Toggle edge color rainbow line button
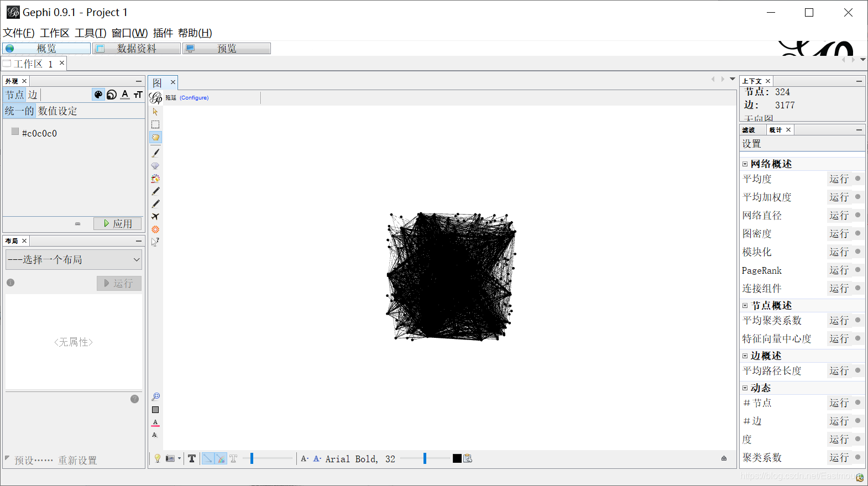Screen dimensions: 868x486 pyautogui.click(x=221, y=458)
